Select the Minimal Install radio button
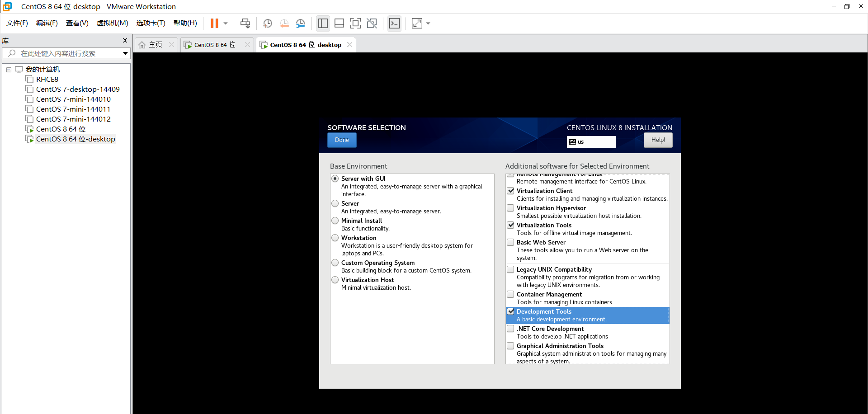 tap(335, 221)
